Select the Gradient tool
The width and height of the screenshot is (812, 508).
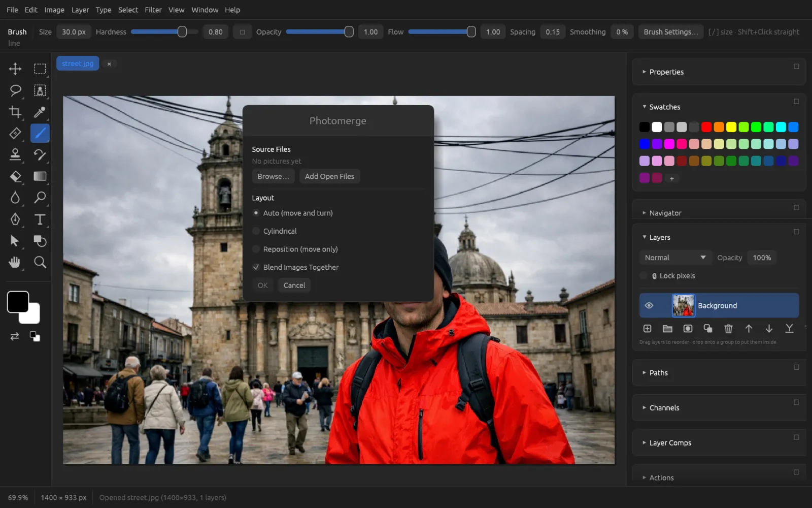(40, 176)
